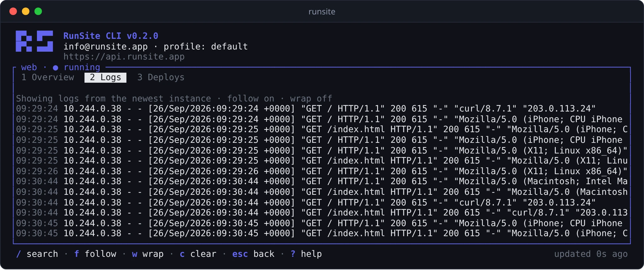This screenshot has height=270, width=644.
Task: Click the 'follow on' status text
Action: click(251, 98)
